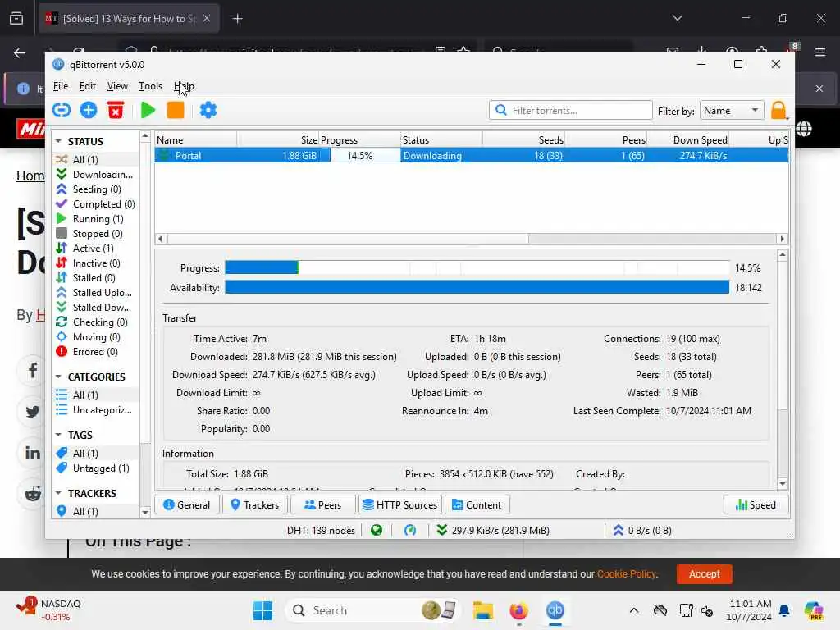
Task: Switch to the Content tab
Action: point(477,505)
